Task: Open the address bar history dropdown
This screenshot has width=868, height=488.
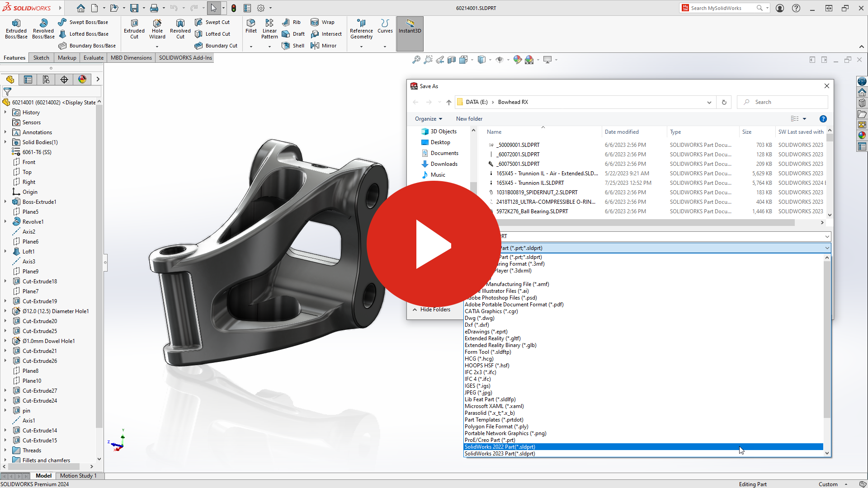Action: click(709, 102)
